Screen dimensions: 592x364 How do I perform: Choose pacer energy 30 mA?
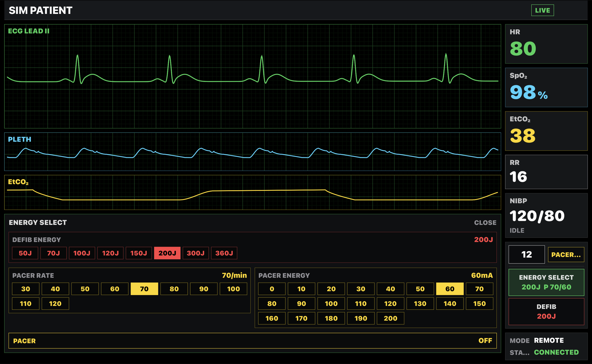[x=361, y=289]
